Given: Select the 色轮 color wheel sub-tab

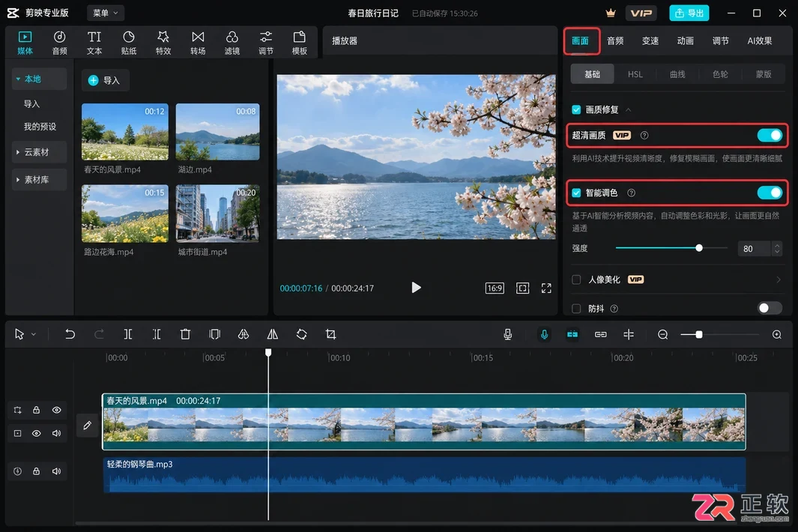Looking at the screenshot, I should click(720, 74).
